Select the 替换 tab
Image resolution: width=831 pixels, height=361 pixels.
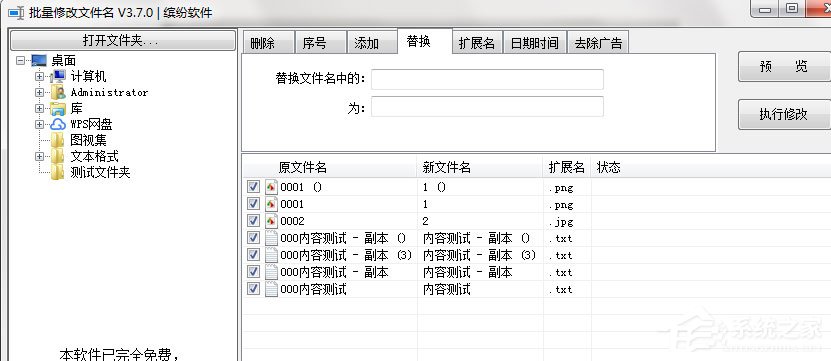[x=425, y=41]
